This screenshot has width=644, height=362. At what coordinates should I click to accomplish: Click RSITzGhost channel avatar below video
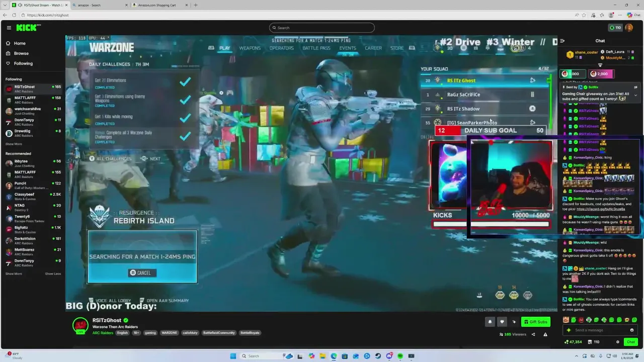[x=80, y=326]
